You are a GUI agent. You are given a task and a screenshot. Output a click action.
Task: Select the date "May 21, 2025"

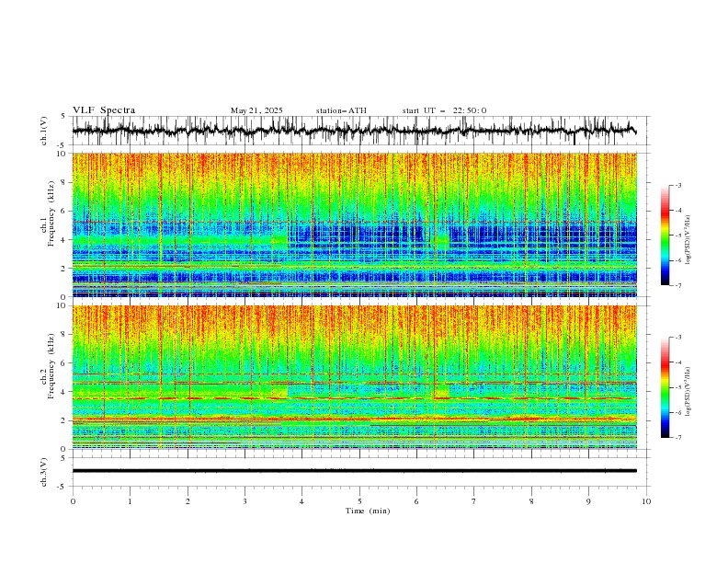[x=256, y=110]
